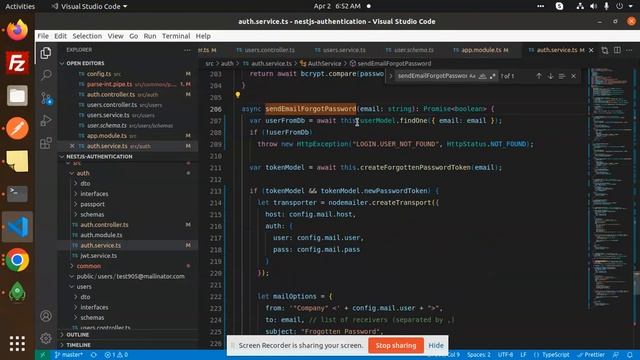The image size is (640, 360).
Task: Click Stop sharing button
Action: click(396, 345)
